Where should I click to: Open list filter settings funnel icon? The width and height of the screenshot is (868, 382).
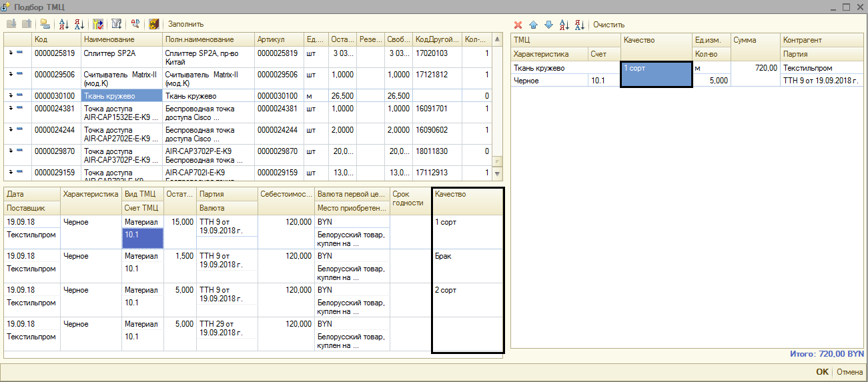tap(117, 24)
